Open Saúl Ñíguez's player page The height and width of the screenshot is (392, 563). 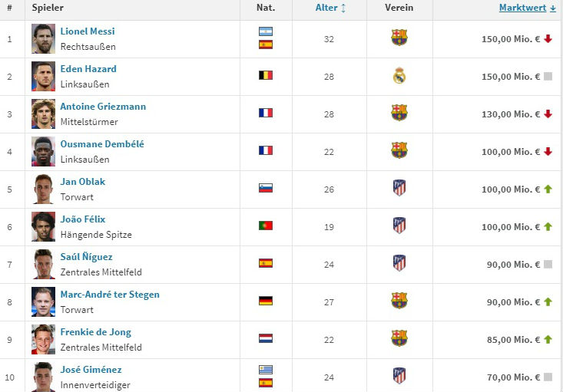[x=86, y=257]
